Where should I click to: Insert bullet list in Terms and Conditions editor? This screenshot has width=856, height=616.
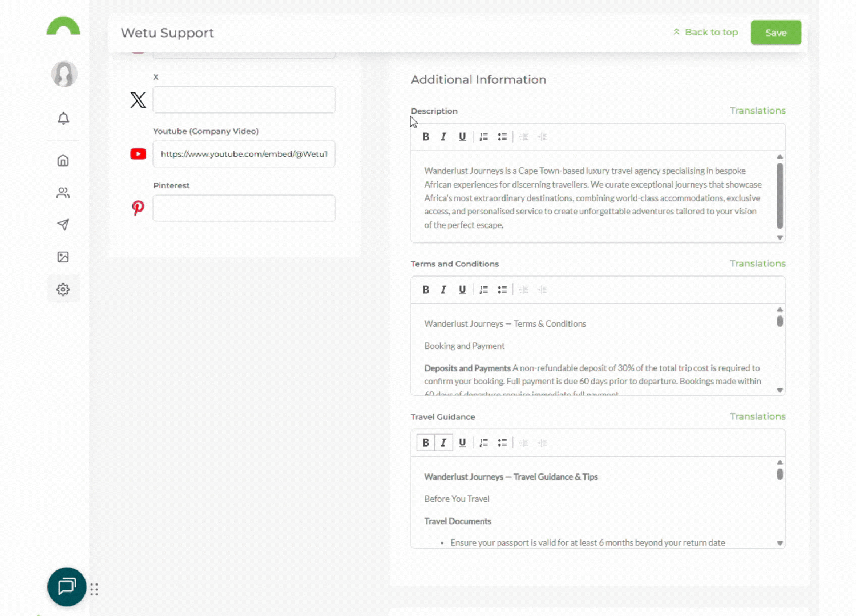[x=502, y=290]
